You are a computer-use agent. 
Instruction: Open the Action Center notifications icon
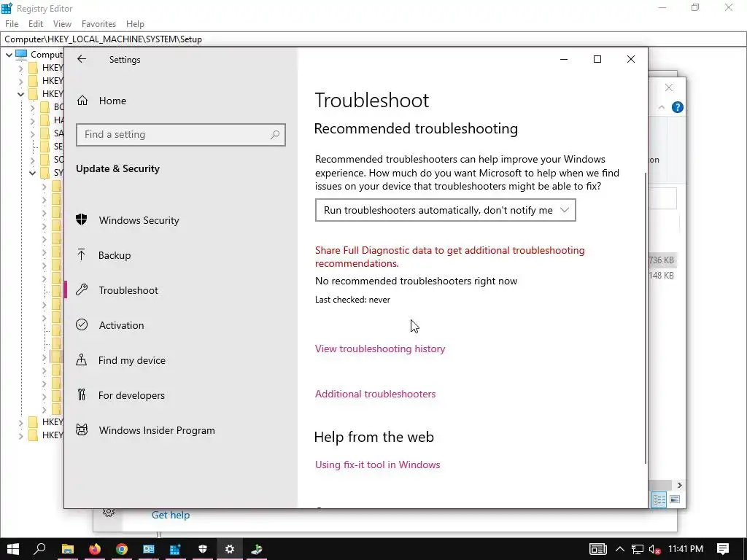tap(723, 549)
